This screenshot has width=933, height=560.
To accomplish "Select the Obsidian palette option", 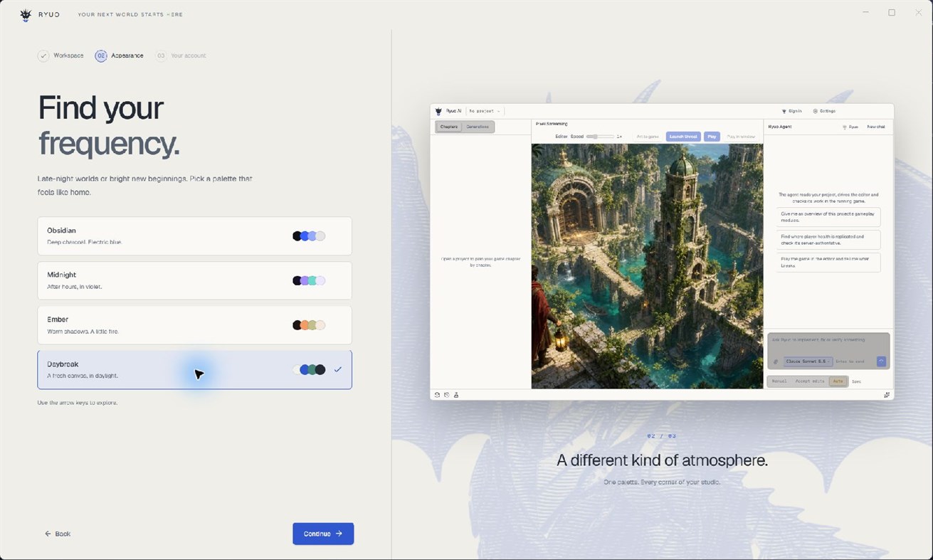I will [194, 236].
